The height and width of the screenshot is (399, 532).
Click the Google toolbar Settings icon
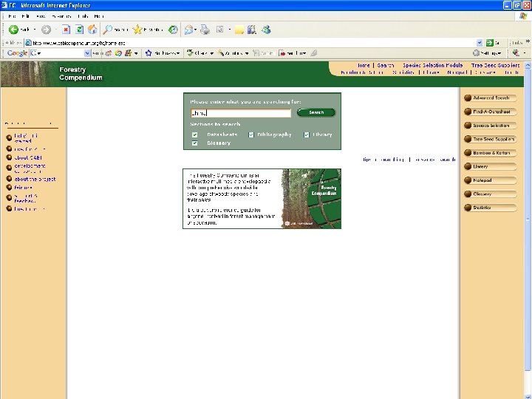476,53
